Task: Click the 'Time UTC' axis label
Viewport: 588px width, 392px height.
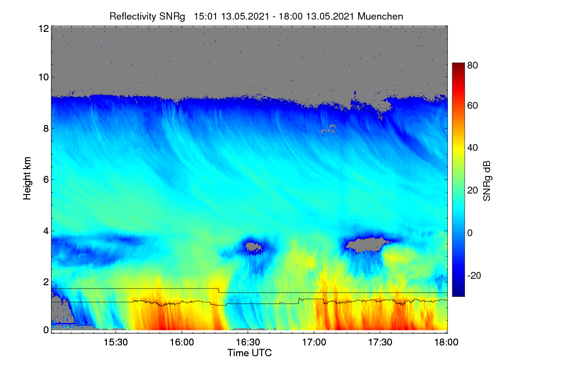Action: 249,353
